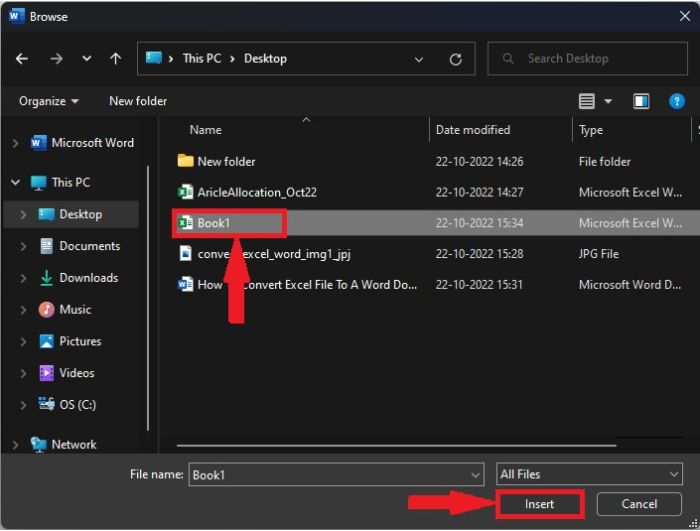700x531 pixels.
Task: Expand the Network tree node
Action: pos(15,444)
